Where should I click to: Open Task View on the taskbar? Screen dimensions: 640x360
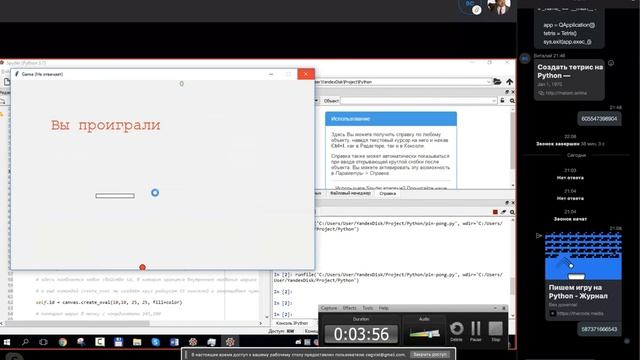[x=43, y=342]
